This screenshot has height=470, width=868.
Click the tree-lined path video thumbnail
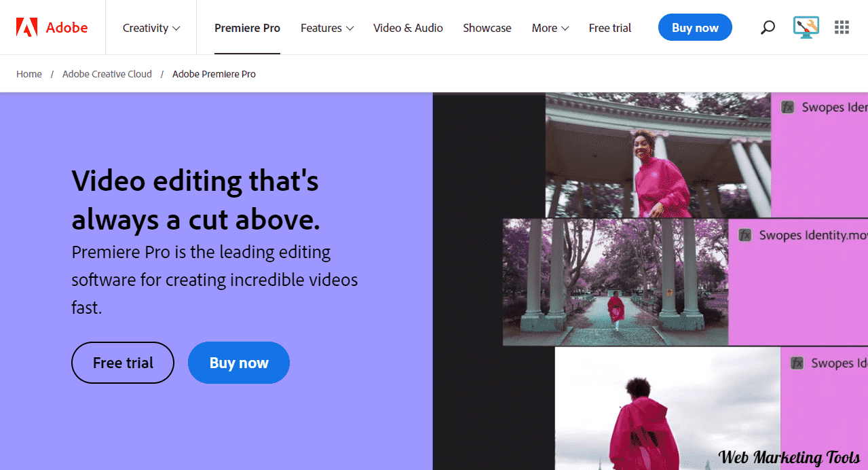[616, 282]
